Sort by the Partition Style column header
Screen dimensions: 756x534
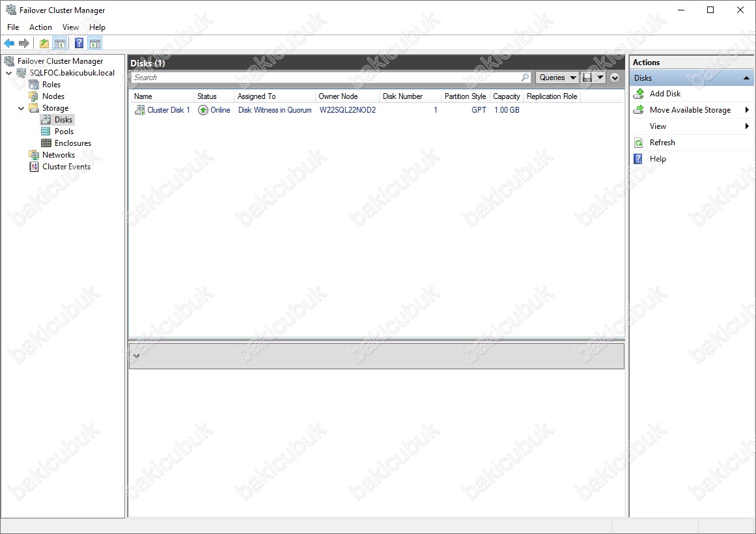[x=466, y=96]
